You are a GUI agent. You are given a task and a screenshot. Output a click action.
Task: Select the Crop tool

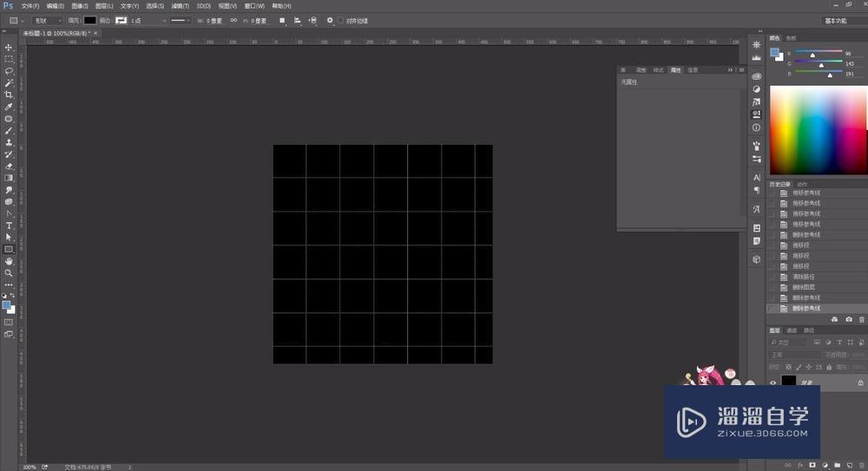tap(9, 95)
